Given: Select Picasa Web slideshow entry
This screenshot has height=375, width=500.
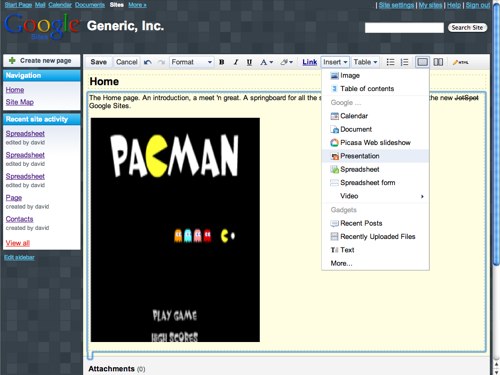Looking at the screenshot, I should coord(375,143).
